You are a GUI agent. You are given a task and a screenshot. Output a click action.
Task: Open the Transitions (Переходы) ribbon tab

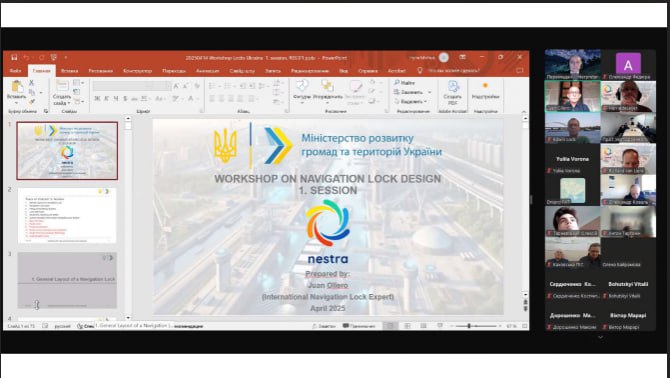[174, 71]
